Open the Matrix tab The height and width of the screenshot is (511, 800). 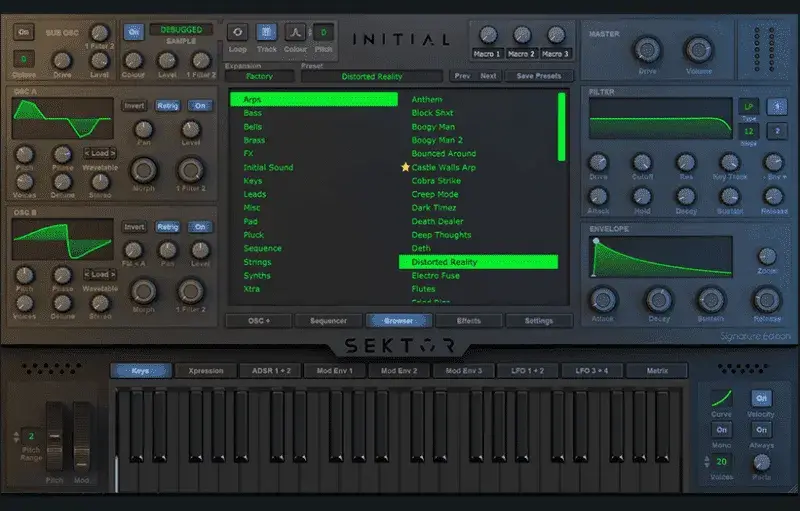[657, 371]
